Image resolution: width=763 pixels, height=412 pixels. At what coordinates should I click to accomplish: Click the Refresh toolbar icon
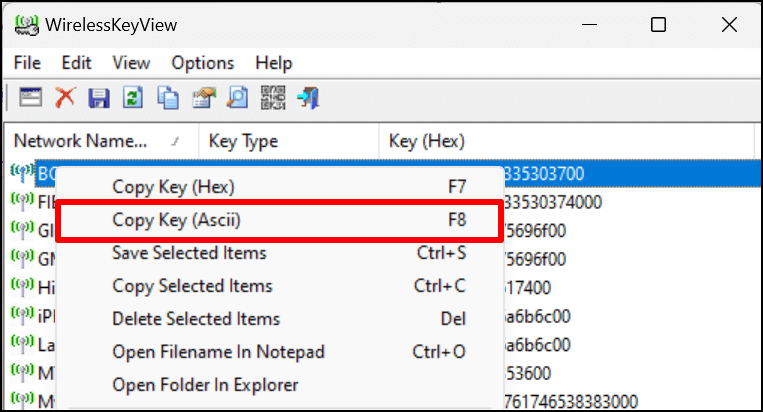pyautogui.click(x=132, y=97)
